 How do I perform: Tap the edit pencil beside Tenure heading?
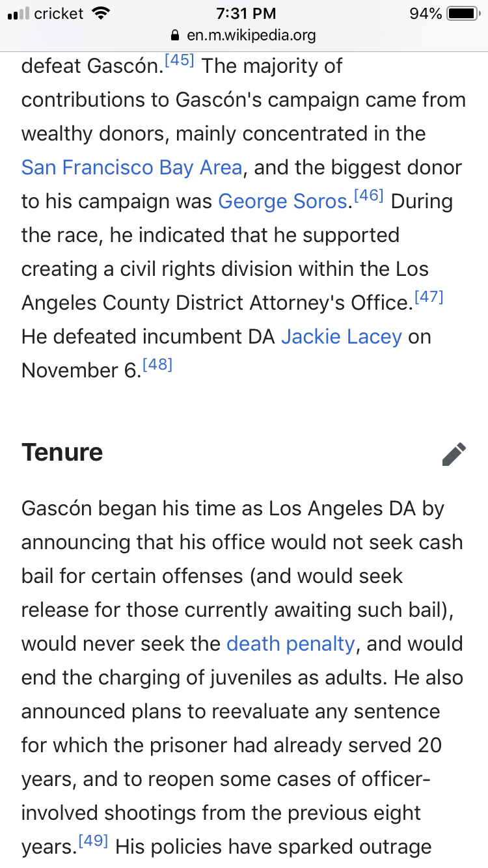click(454, 454)
